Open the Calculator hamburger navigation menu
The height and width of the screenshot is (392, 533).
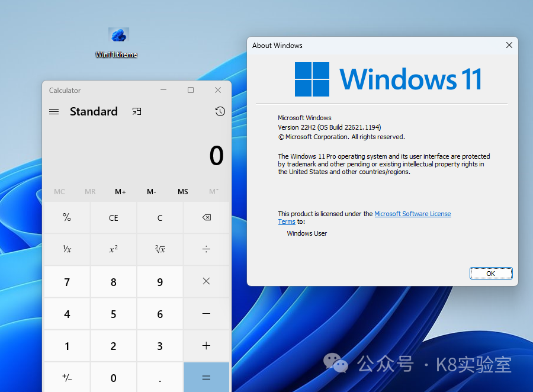tap(54, 111)
